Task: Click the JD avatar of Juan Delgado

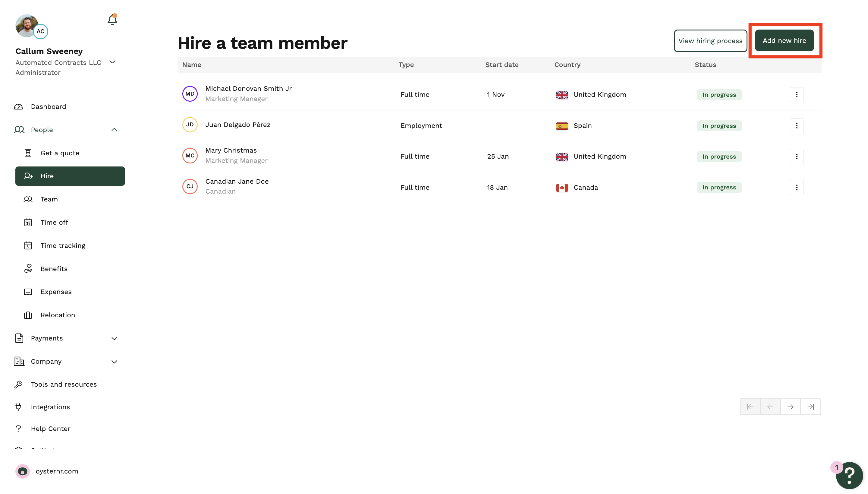Action: (190, 125)
